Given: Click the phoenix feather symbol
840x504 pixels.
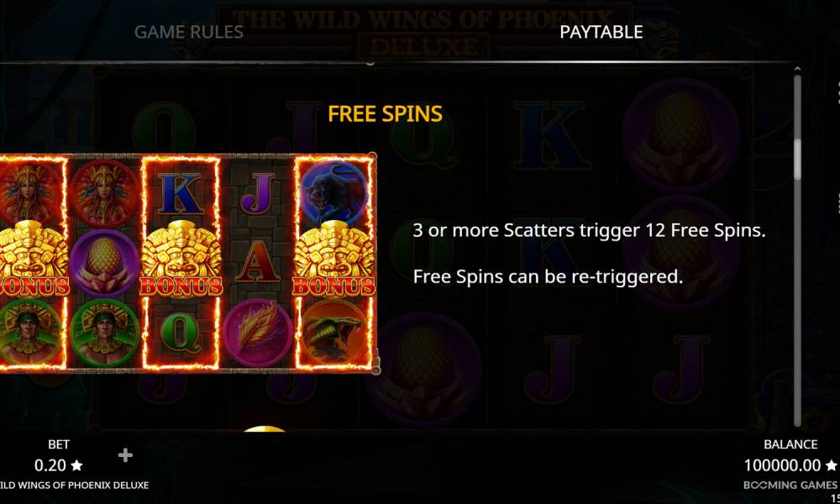Looking at the screenshot, I should (258, 333).
